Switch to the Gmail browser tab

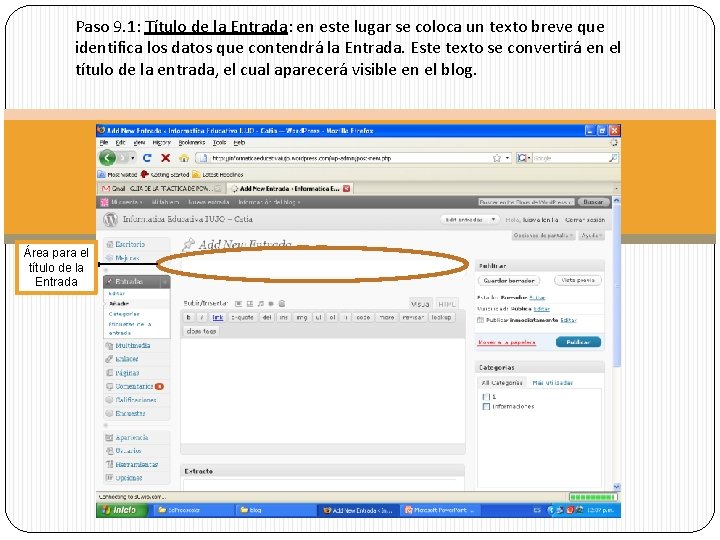click(162, 189)
